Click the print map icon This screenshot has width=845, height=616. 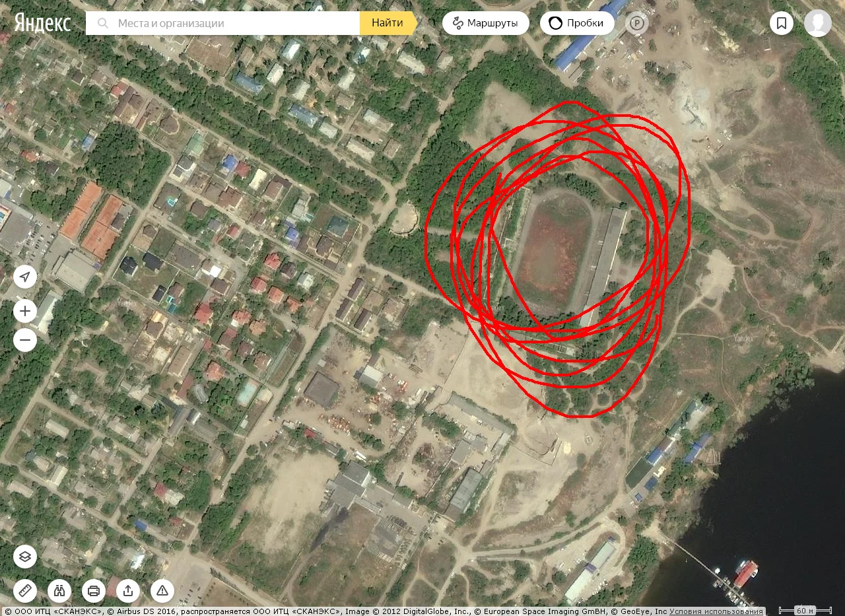click(x=94, y=590)
